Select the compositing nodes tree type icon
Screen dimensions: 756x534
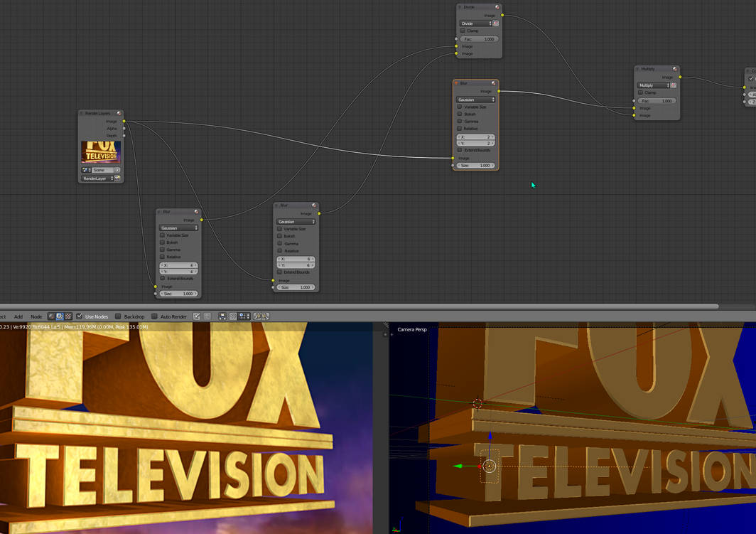pyautogui.click(x=59, y=316)
